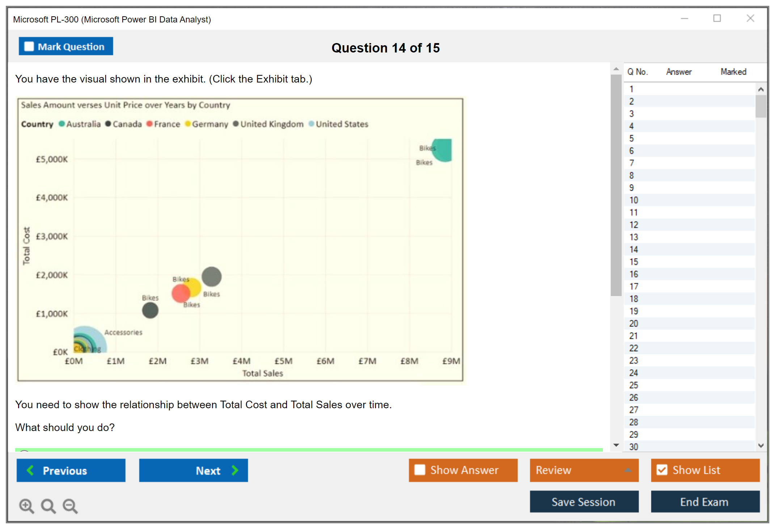Click the right chevron on Next
This screenshot has height=532, width=778.
click(235, 470)
